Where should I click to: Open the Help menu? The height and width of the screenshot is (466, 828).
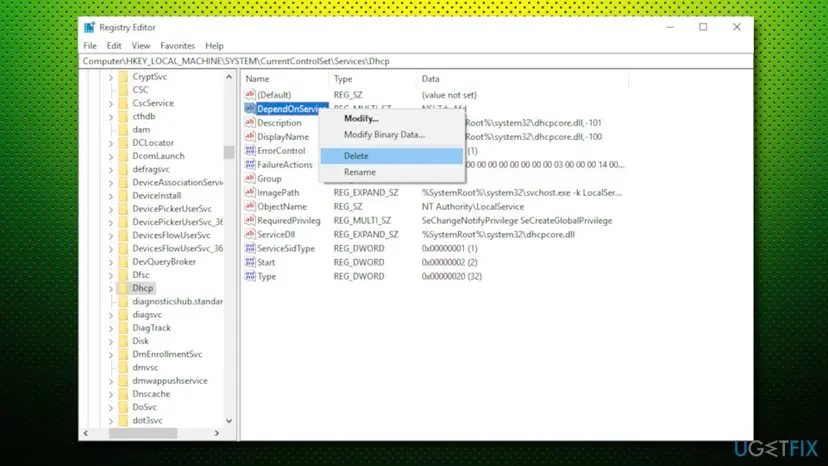[x=214, y=46]
